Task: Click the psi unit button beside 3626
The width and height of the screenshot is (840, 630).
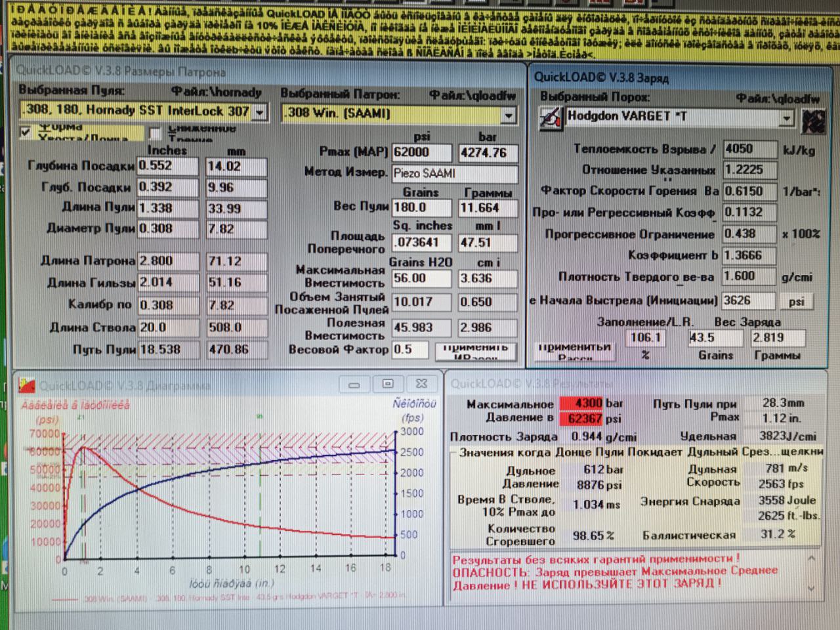Action: click(797, 301)
